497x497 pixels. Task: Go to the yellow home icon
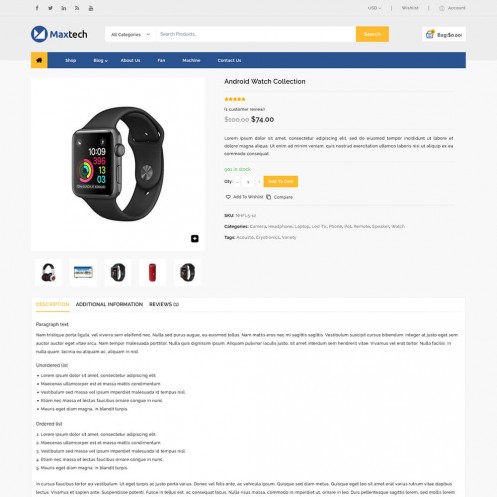(39, 60)
